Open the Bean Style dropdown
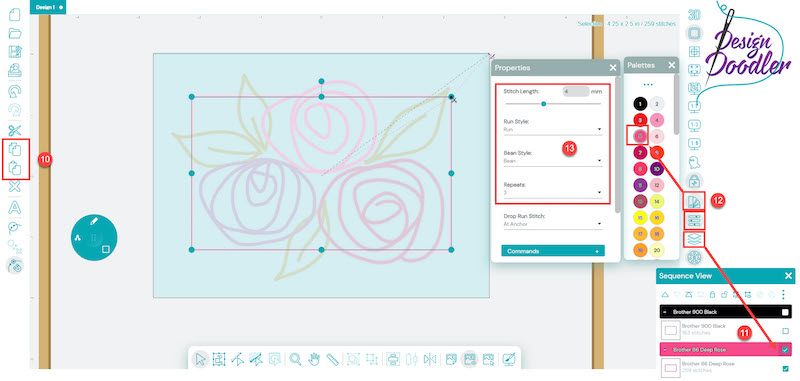Viewport: 800px width, 381px height. tap(553, 161)
